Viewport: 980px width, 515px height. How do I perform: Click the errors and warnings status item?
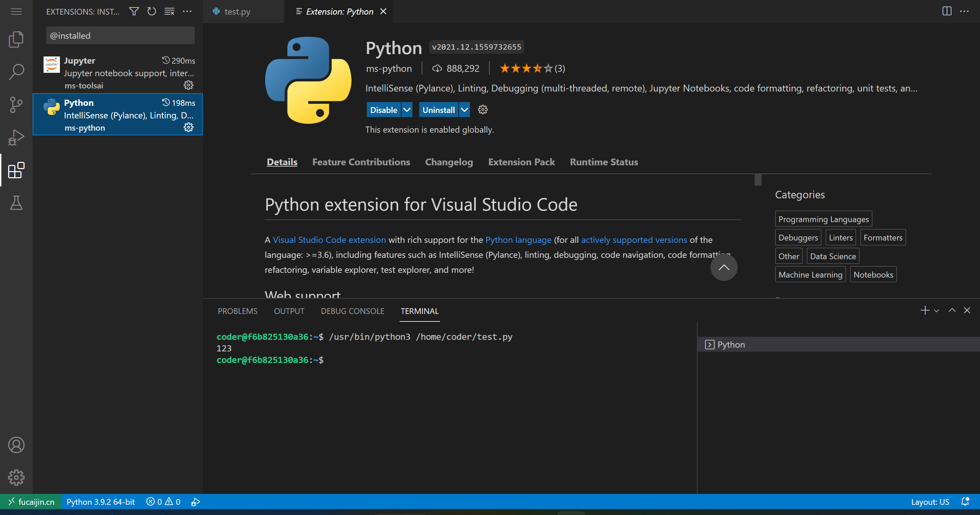(x=163, y=502)
